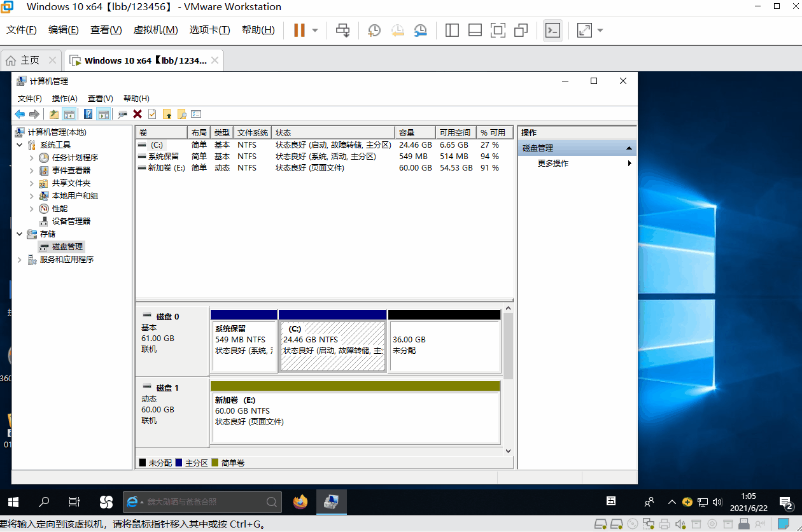Toggle the Show/Hide Action Pane icon
The height and width of the screenshot is (532, 802).
click(104, 114)
